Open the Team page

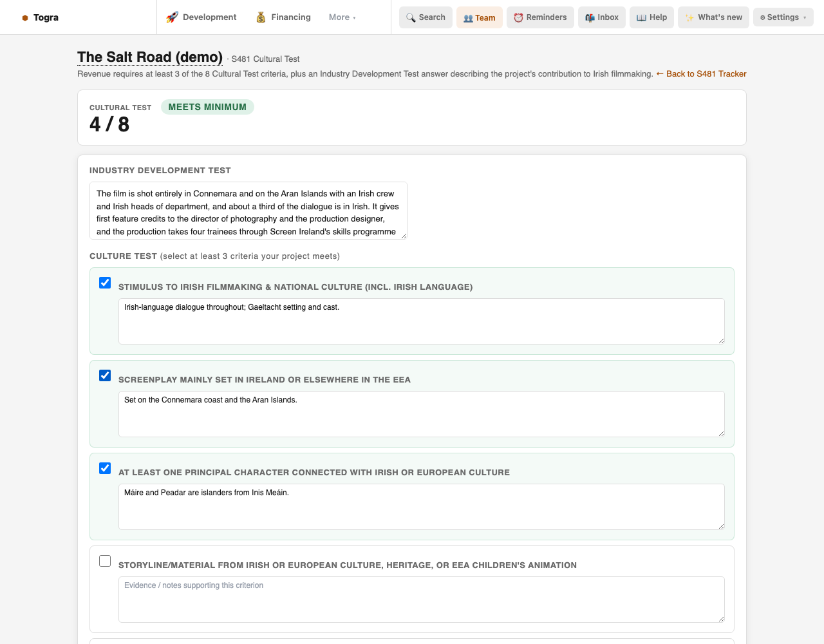click(x=480, y=17)
